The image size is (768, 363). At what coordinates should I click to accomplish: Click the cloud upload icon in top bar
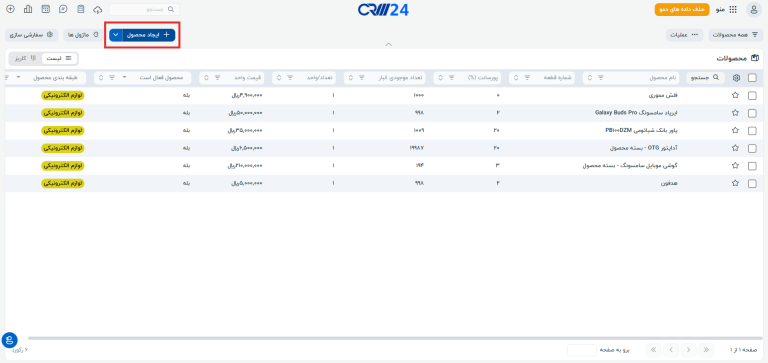coord(98,9)
